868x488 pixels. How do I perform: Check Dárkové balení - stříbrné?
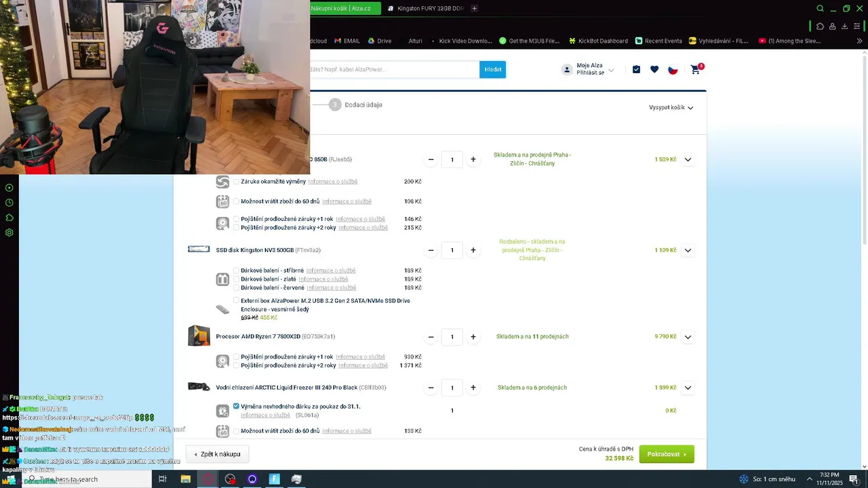pos(236,270)
